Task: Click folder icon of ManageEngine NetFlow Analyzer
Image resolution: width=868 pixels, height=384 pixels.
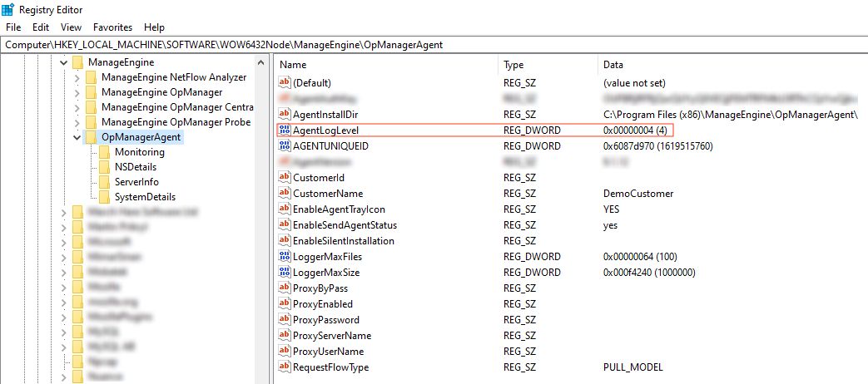Action: pyautogui.click(x=92, y=77)
